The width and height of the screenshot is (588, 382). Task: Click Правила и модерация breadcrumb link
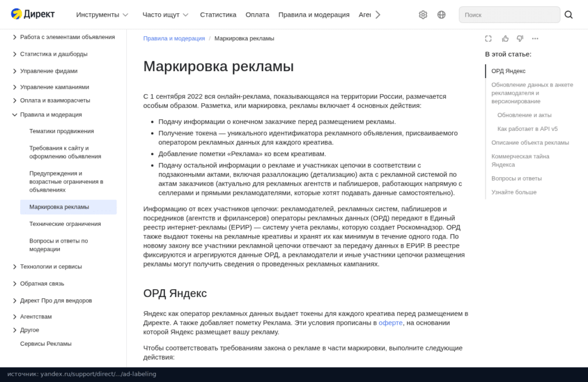pos(174,38)
